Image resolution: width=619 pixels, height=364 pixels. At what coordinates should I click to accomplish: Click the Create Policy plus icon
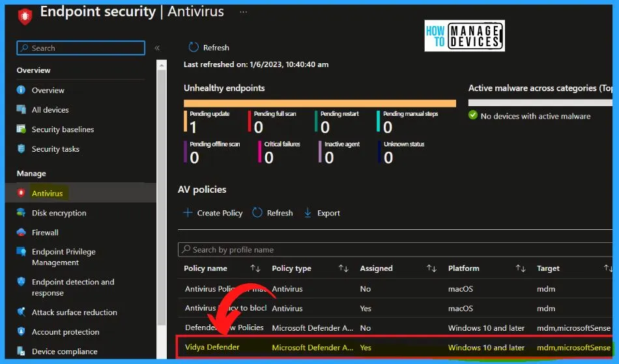tap(188, 212)
